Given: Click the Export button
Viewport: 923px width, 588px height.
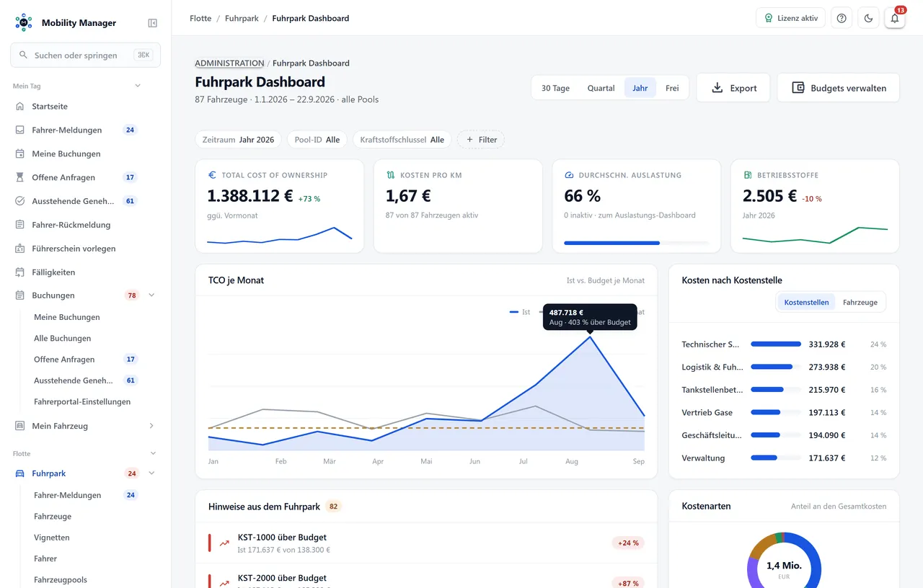Looking at the screenshot, I should pyautogui.click(x=733, y=88).
